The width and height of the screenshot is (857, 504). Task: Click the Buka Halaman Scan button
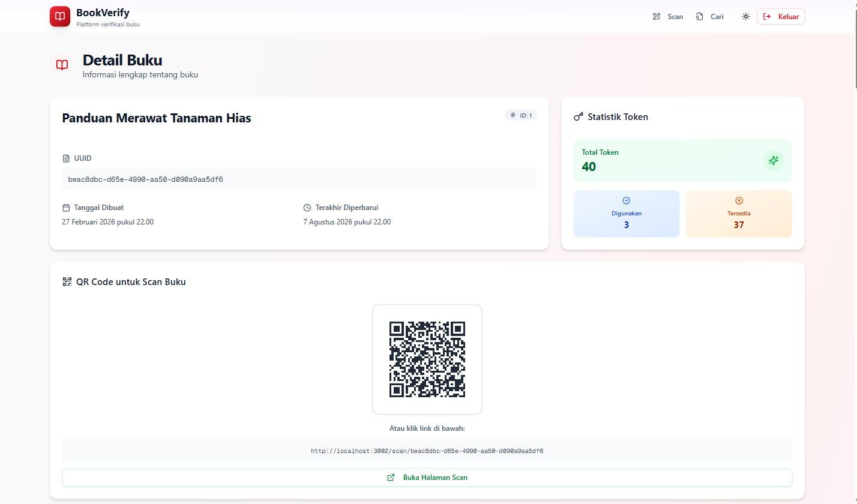point(427,478)
